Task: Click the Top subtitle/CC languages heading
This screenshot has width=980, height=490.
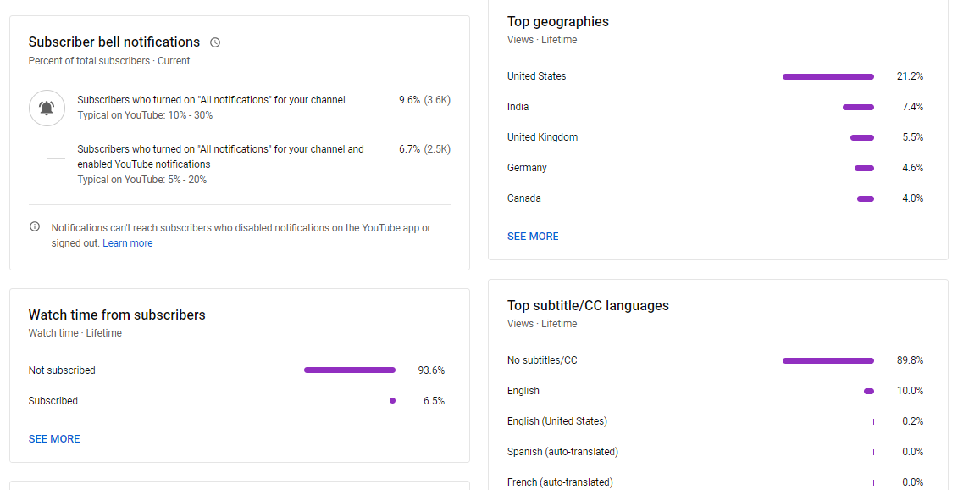Action: [x=588, y=306]
